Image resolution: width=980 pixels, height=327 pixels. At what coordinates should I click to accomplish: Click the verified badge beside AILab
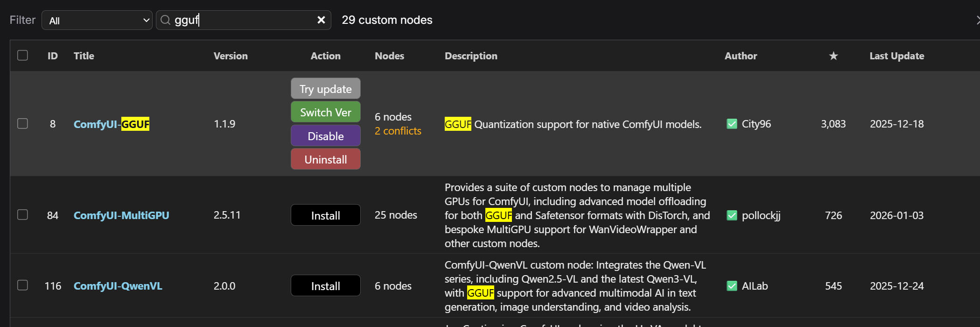pyautogui.click(x=732, y=286)
